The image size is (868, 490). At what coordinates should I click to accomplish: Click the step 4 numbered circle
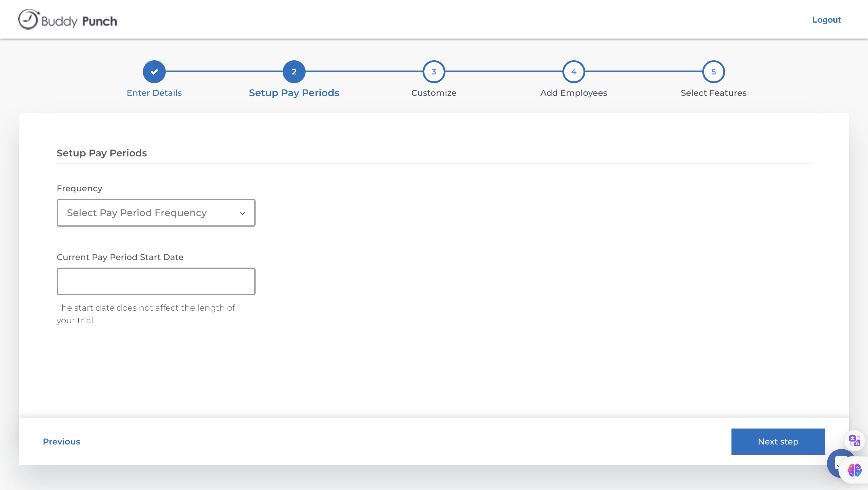[574, 72]
